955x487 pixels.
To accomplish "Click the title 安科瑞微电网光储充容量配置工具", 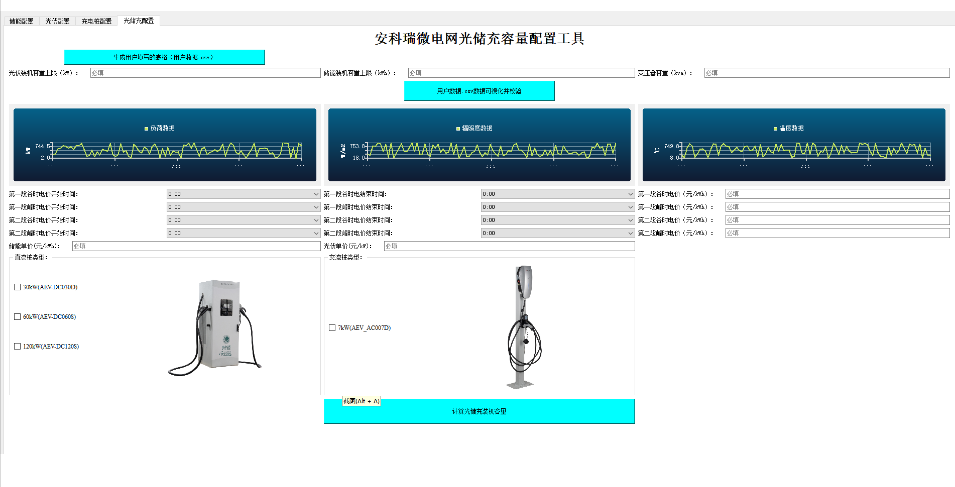I will pyautogui.click(x=479, y=38).
